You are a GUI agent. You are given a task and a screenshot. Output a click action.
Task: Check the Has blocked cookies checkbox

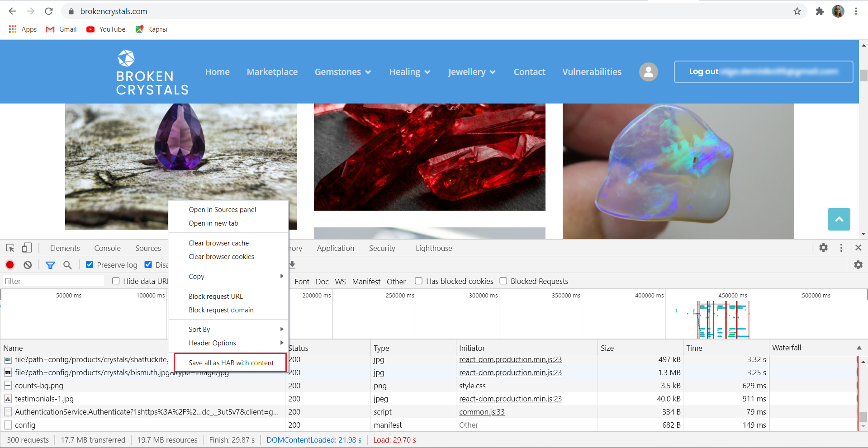point(419,281)
